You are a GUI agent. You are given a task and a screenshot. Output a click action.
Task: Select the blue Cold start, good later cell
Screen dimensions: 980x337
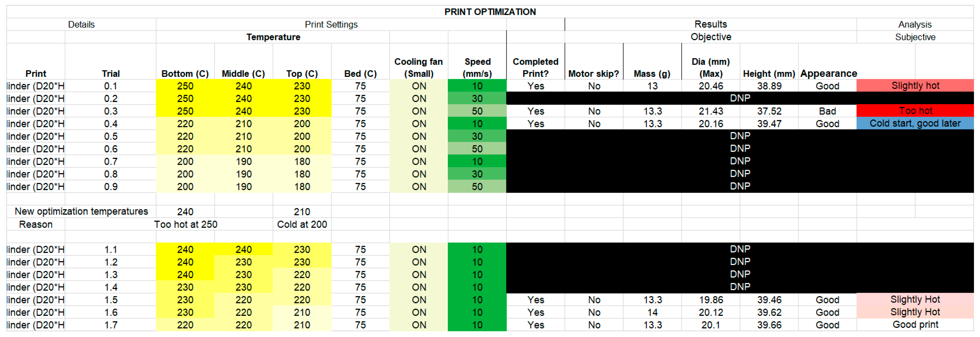[915, 124]
